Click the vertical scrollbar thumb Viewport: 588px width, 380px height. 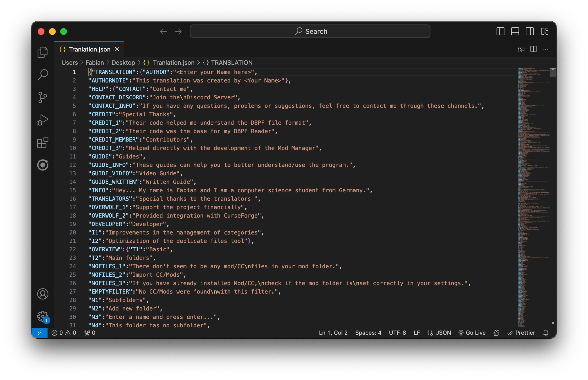[x=553, y=73]
